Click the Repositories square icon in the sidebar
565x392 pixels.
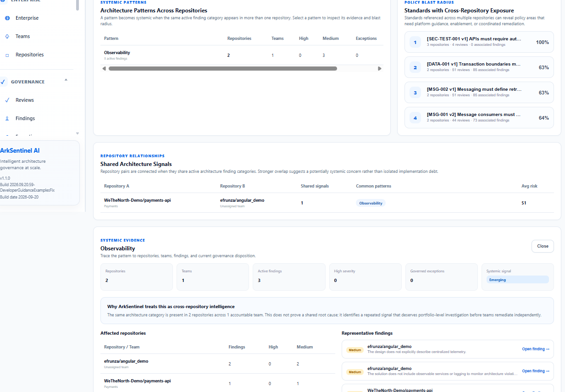pyautogui.click(x=7, y=55)
